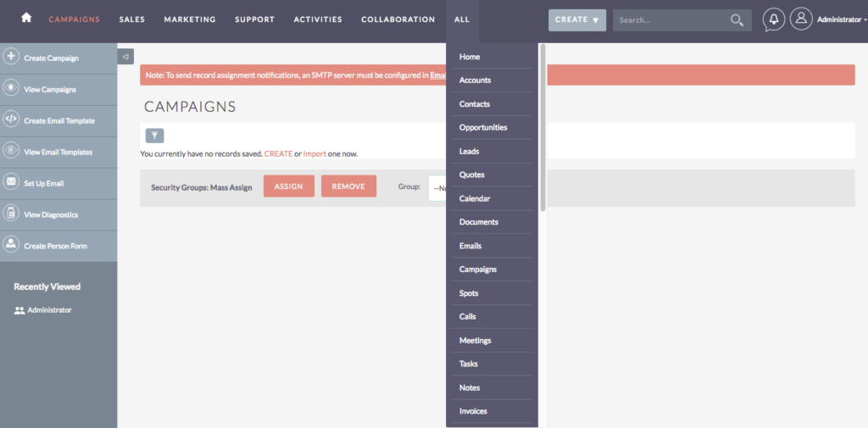Click the Home icon in navbar
Viewport: 868px width, 428px height.
[x=26, y=19]
